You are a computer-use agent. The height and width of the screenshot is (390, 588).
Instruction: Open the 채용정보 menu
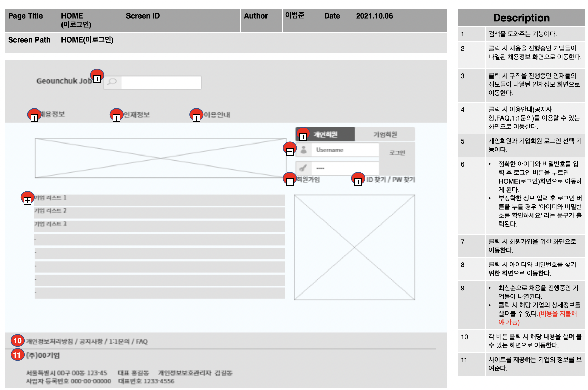coord(52,114)
